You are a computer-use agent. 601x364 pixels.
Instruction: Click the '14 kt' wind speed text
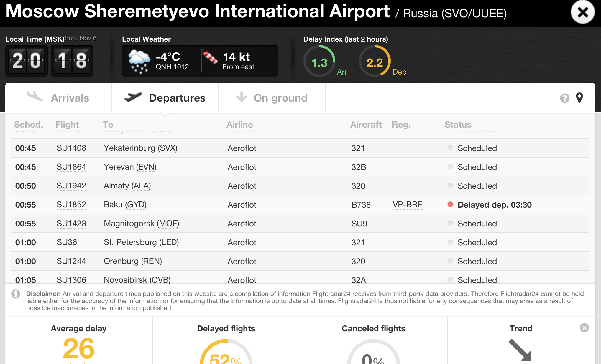(x=237, y=57)
